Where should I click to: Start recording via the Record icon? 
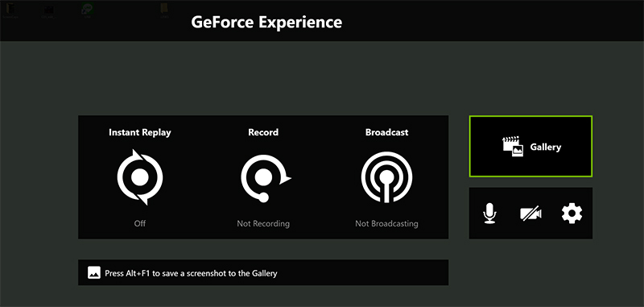point(266,178)
